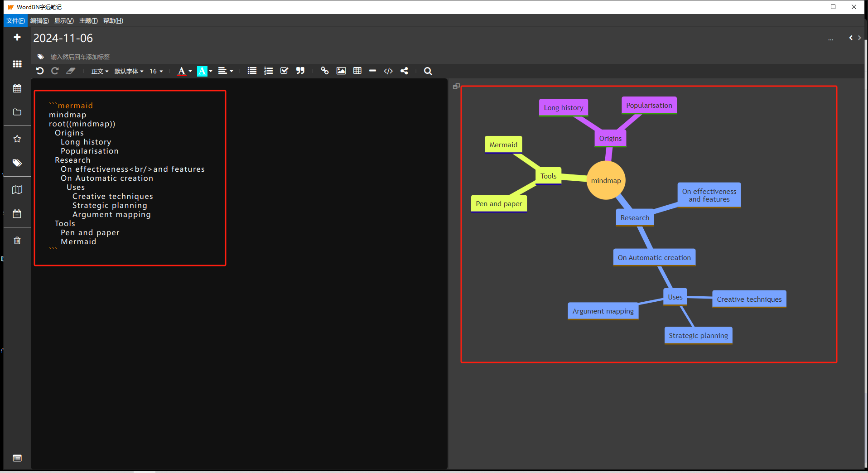The height and width of the screenshot is (473, 868).
Task: Insert a bulleted list
Action: coord(252,71)
